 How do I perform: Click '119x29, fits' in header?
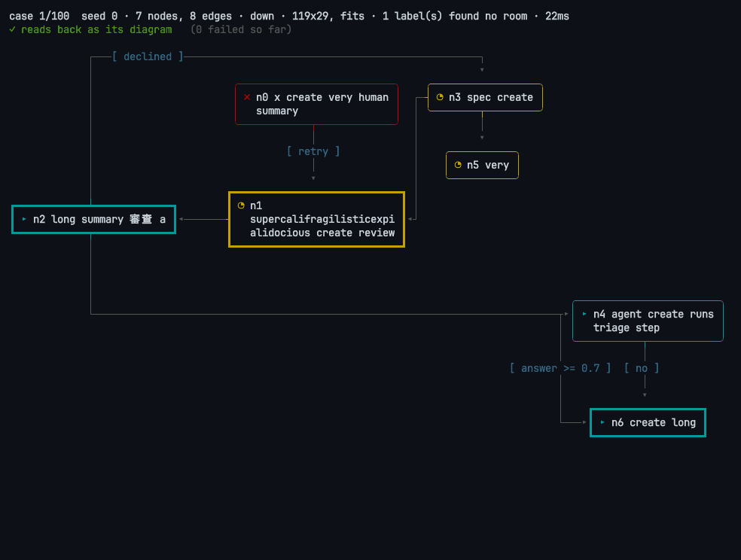tap(328, 16)
